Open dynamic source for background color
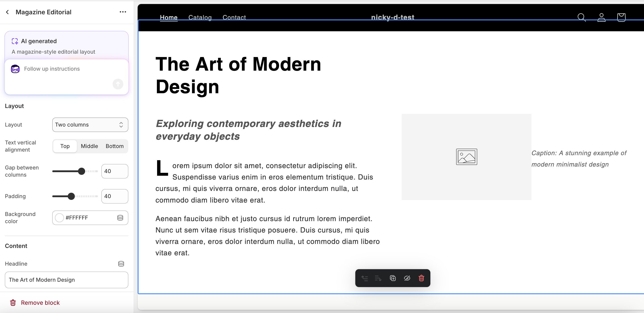This screenshot has height=313, width=644. tap(120, 218)
